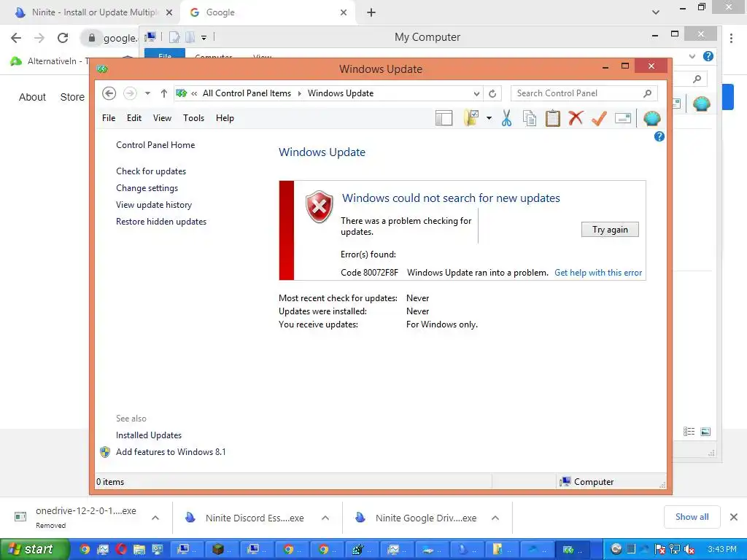Click All Control Panel Items breadcrumb
Screen dimensions: 747x560
coord(247,93)
